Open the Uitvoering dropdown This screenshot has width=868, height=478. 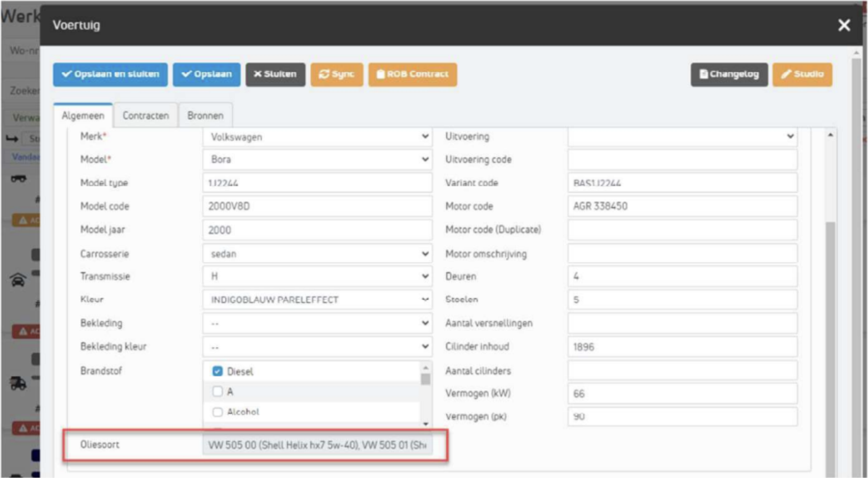coord(682,136)
